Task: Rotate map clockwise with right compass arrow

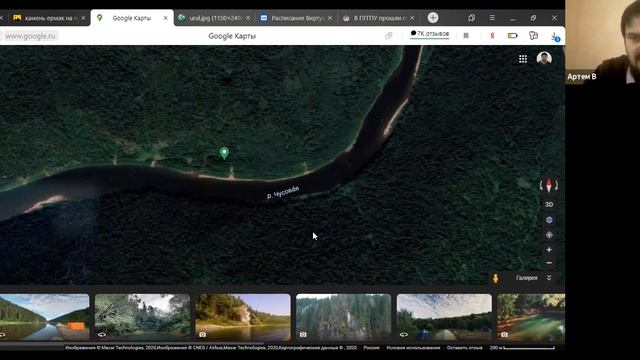Action: 556,185
